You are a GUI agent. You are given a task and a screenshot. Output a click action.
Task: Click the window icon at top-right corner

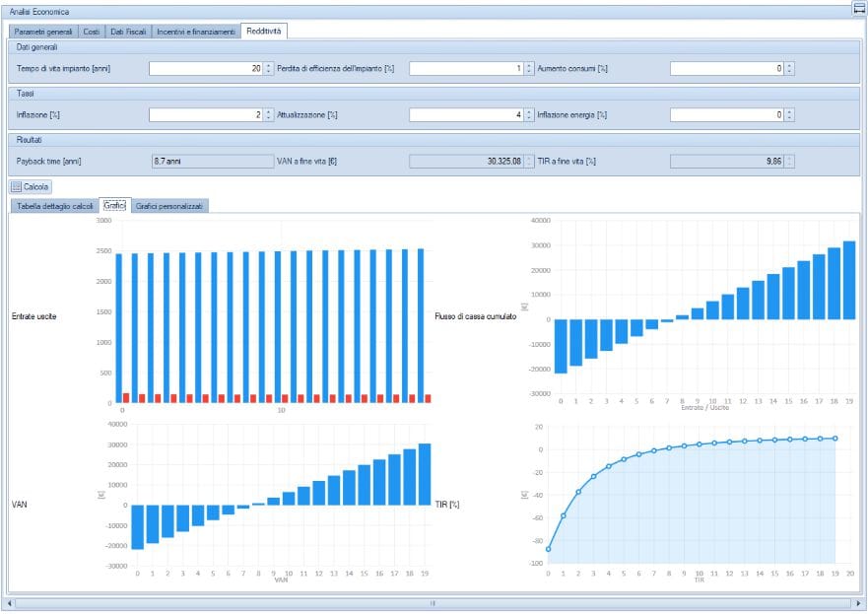point(858,9)
